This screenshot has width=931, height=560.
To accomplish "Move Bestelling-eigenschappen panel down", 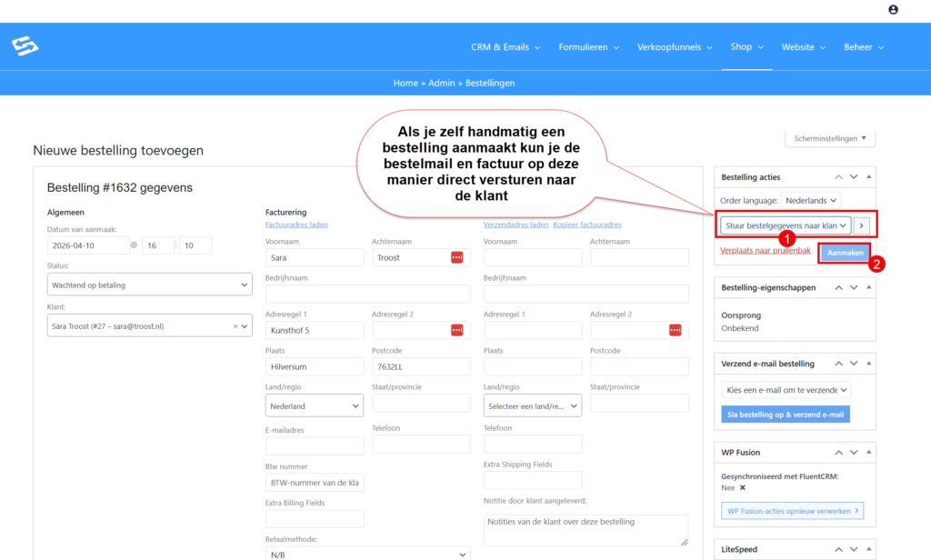I will pos(854,287).
